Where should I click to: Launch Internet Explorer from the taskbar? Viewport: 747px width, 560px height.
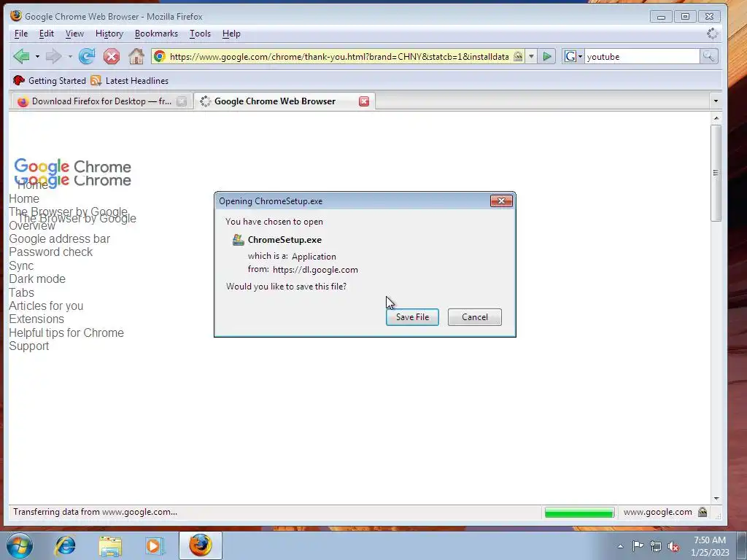click(65, 545)
